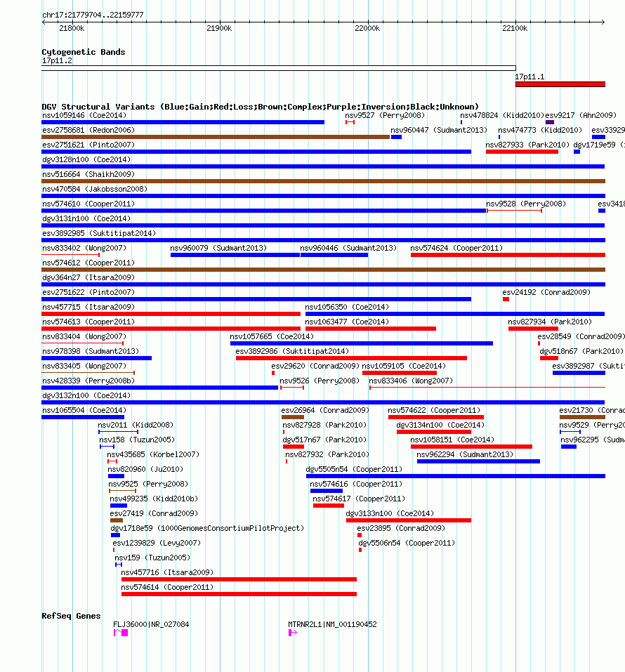The image size is (625, 672).
Task: Click the nsv960446 (Sudmant2013) label
Action: click(348, 248)
